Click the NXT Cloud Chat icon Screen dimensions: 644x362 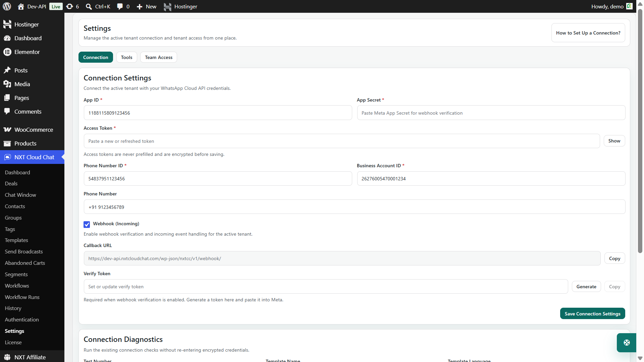coord(7,157)
